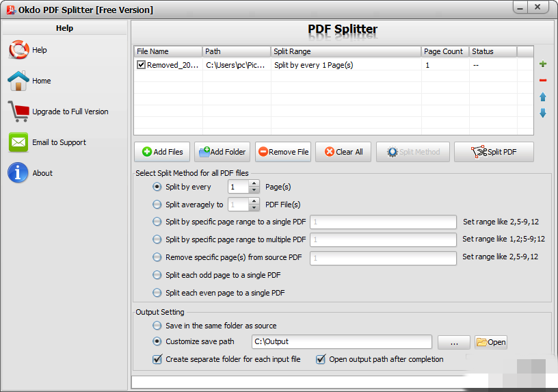Click Clear All button
Screen dimensions: 558x392
[x=343, y=152]
